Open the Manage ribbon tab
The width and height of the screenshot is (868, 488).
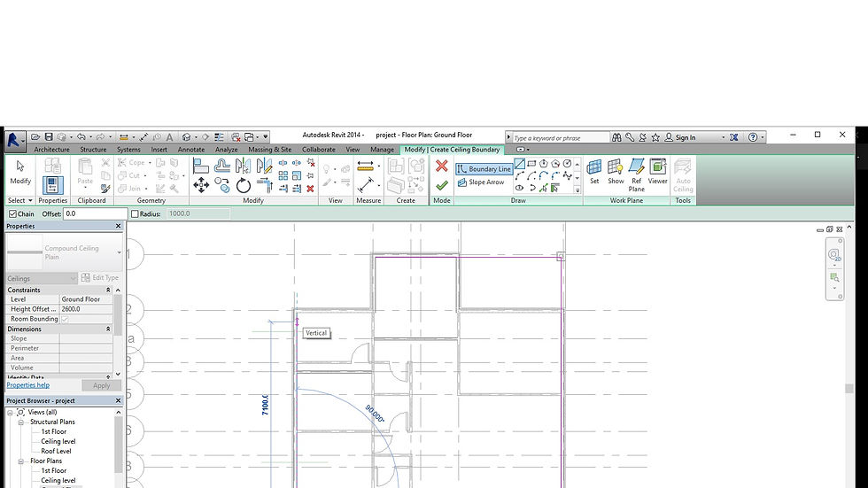pos(382,150)
